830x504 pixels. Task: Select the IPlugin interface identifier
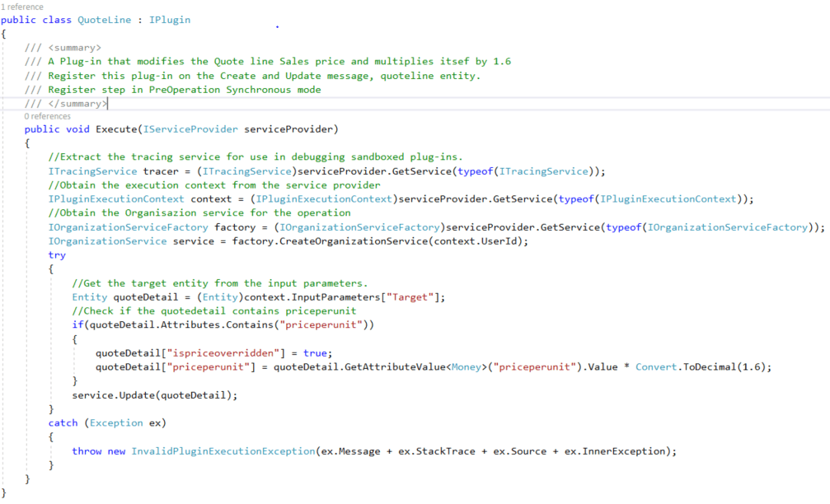(x=170, y=20)
